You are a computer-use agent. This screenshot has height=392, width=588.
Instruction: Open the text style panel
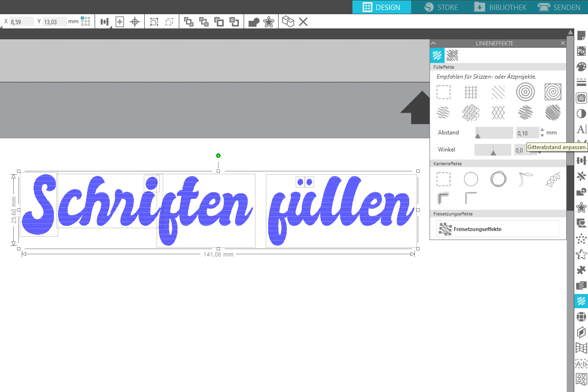[581, 129]
